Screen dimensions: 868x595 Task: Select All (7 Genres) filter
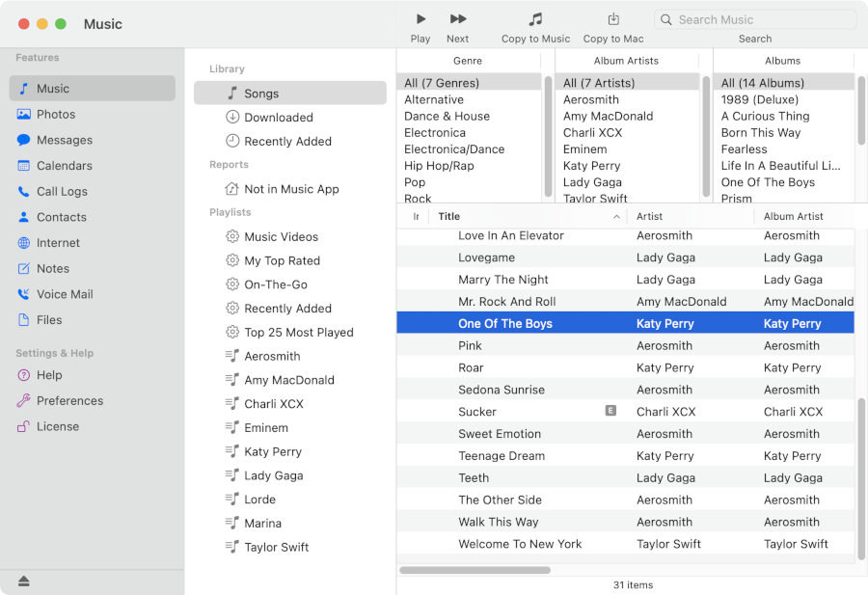point(469,83)
